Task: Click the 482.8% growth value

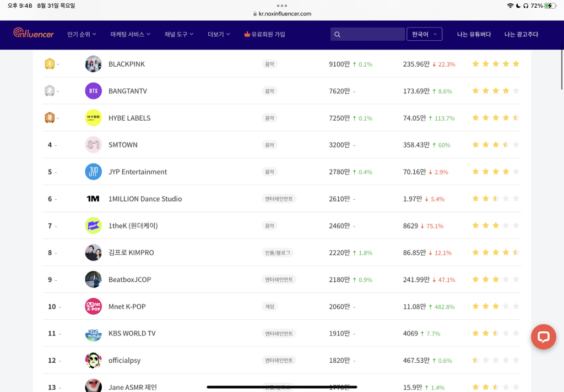Action: point(444,307)
